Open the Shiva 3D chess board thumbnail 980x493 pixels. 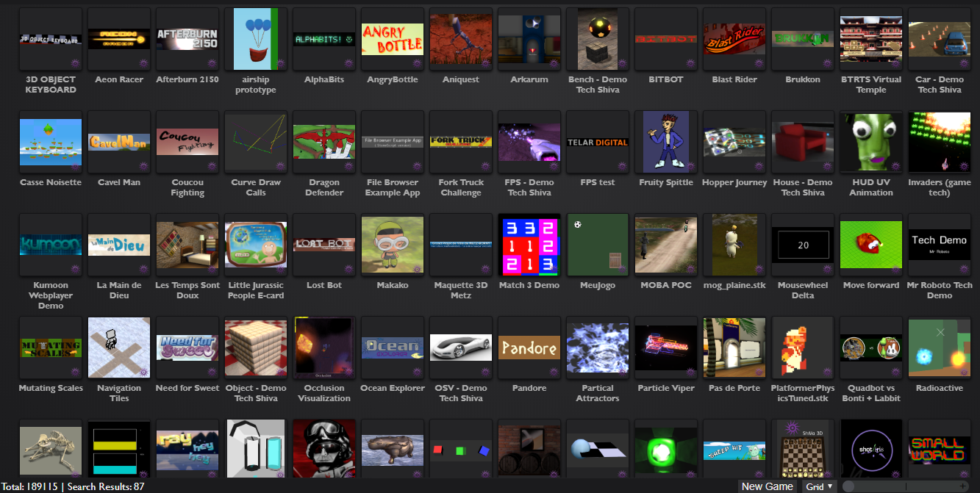pyautogui.click(x=802, y=448)
